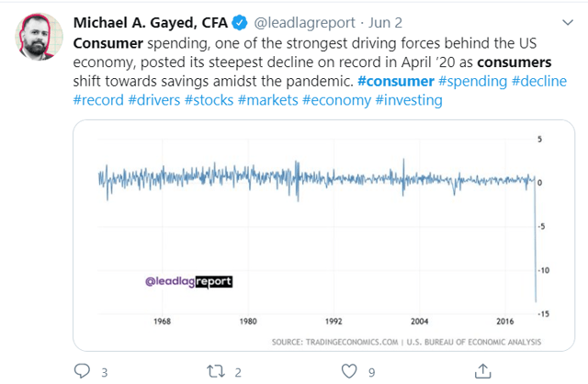
Task: Follow the #economy hashtag
Action: click(x=336, y=100)
